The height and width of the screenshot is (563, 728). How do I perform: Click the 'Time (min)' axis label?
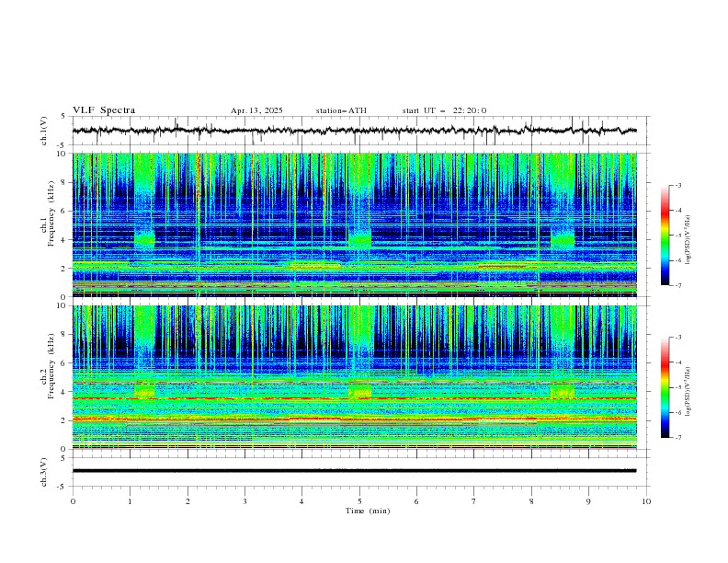point(368,511)
